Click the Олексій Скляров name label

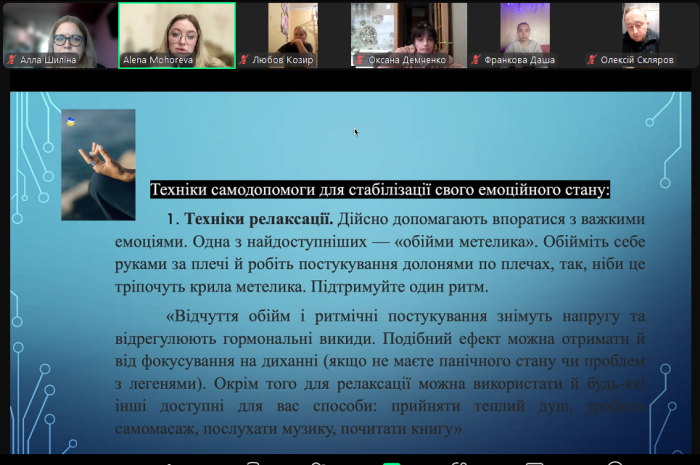639,60
